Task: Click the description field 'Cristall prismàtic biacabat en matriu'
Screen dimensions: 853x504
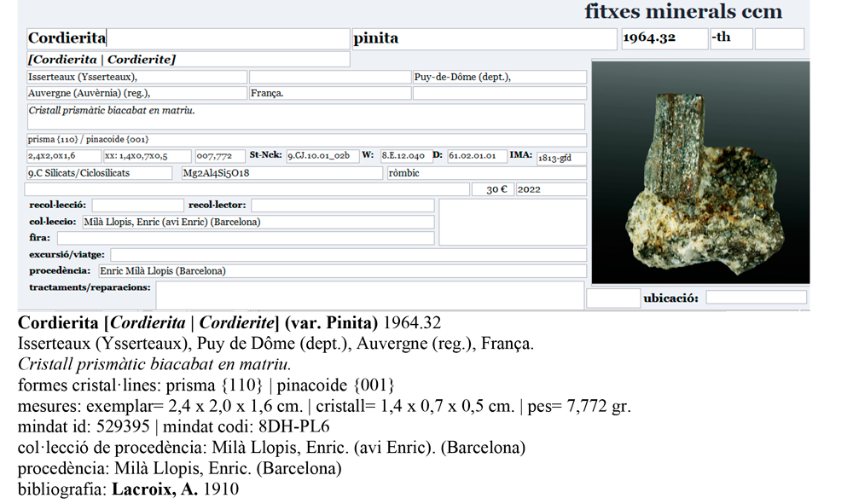Action: click(x=305, y=116)
